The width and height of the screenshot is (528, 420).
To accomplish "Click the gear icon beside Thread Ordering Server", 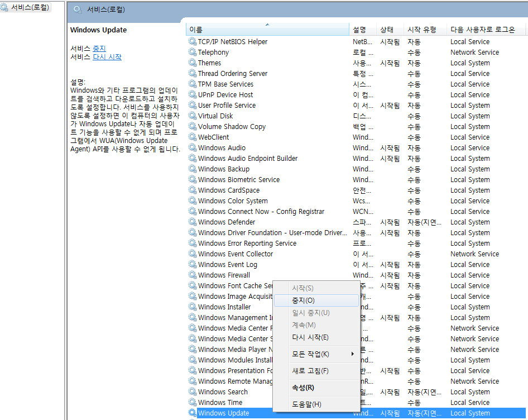I will click(x=192, y=74).
